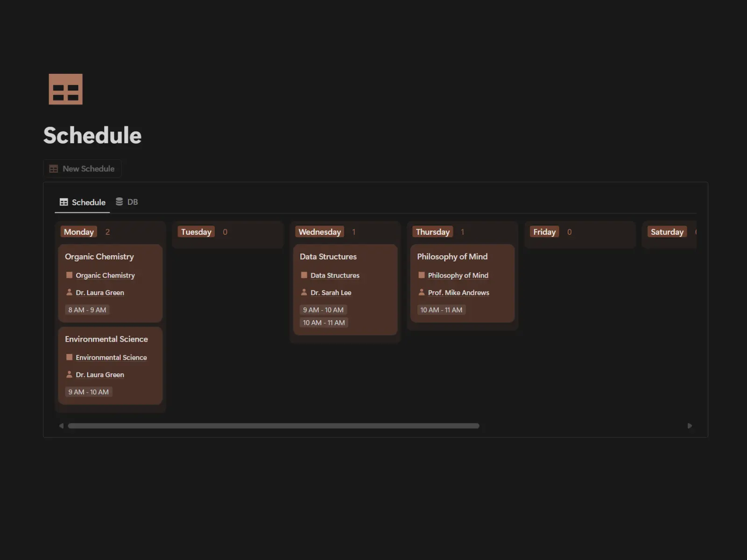Click Wednesday 9 AM - 10 AM time tag

click(x=323, y=310)
